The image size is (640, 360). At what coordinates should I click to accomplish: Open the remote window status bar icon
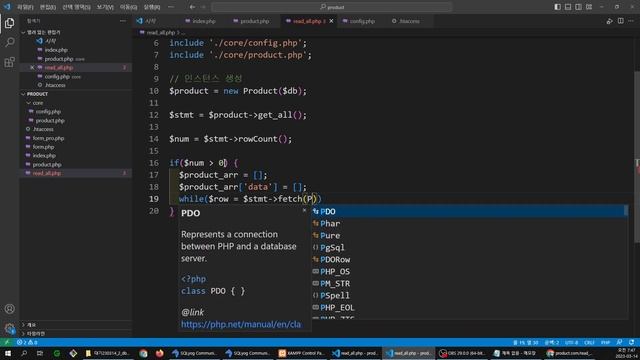7,342
